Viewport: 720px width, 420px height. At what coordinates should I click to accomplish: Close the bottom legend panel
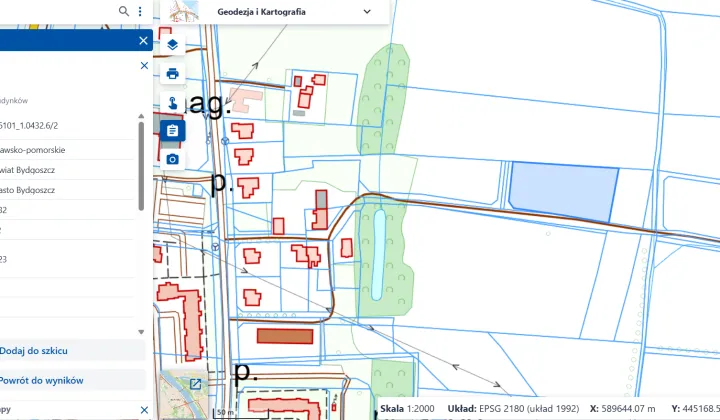click(x=144, y=410)
